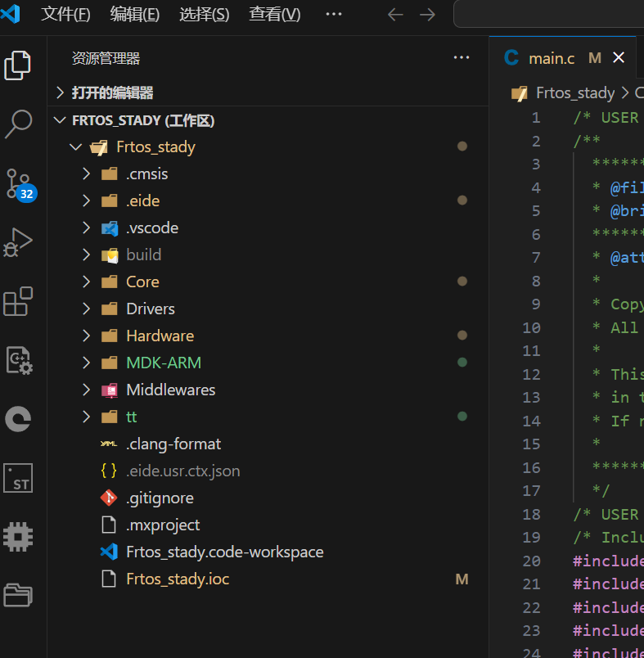Open the 选择(S) menu
The height and width of the screenshot is (658, 644).
[205, 14]
